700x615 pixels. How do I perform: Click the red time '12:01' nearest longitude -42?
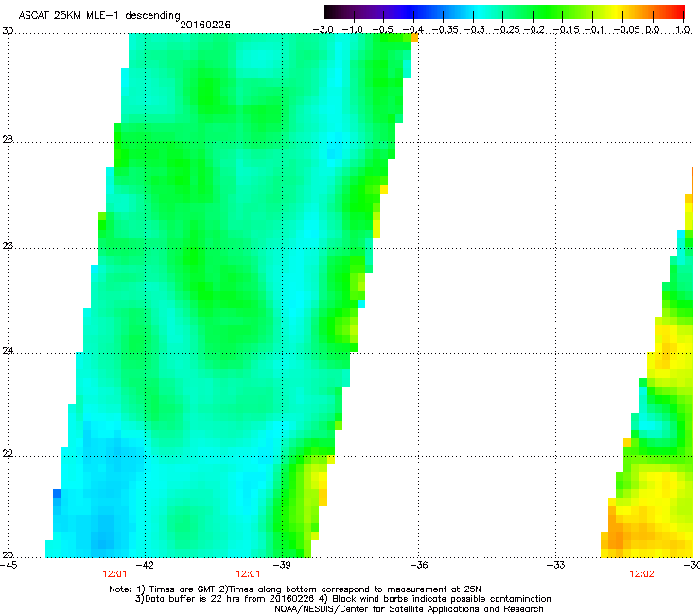tap(114, 574)
